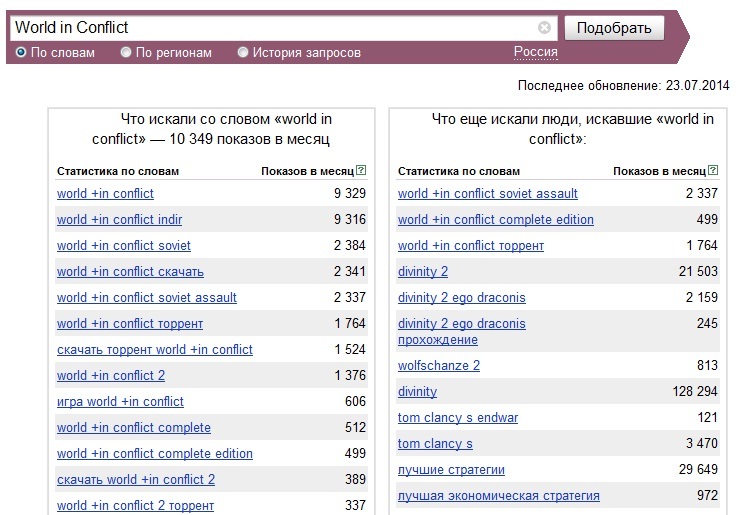Select the 'История запросов' radio button

[242, 52]
